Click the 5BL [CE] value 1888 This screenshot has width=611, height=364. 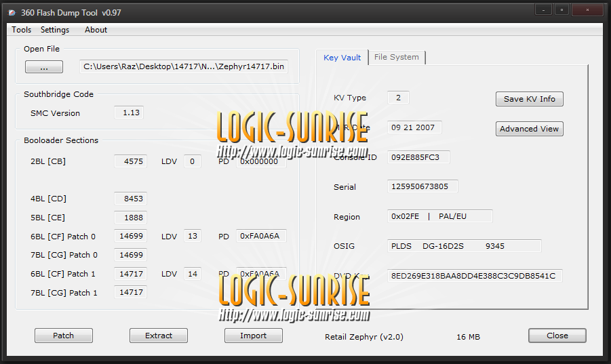point(130,218)
